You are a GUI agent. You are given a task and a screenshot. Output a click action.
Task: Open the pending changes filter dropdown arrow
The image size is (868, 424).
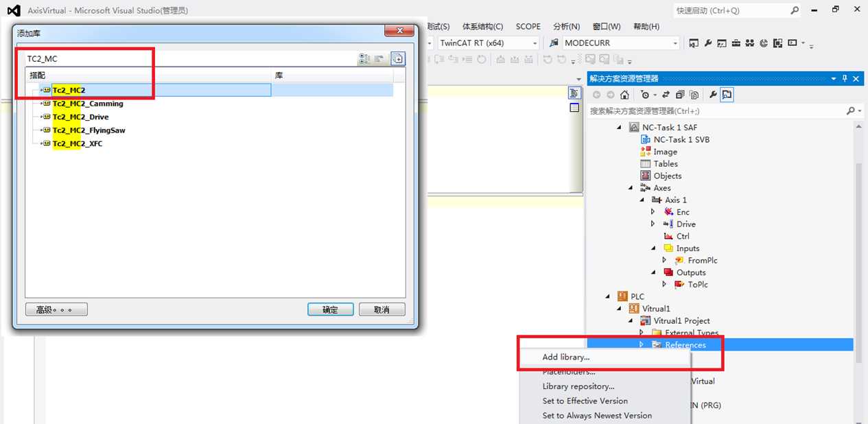(655, 95)
